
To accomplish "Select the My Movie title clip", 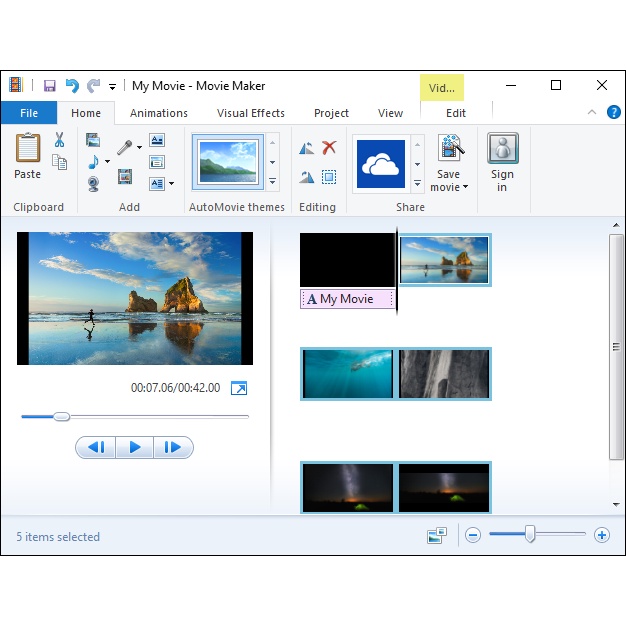I will 347,299.
